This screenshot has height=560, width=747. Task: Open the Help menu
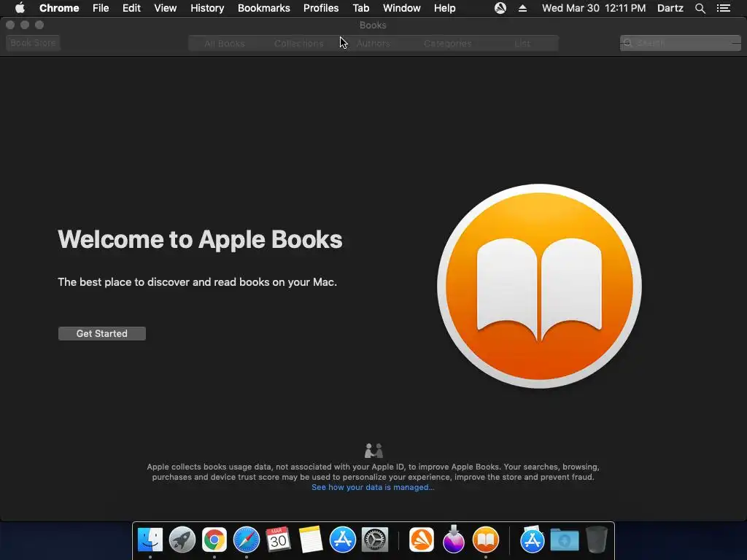444,8
